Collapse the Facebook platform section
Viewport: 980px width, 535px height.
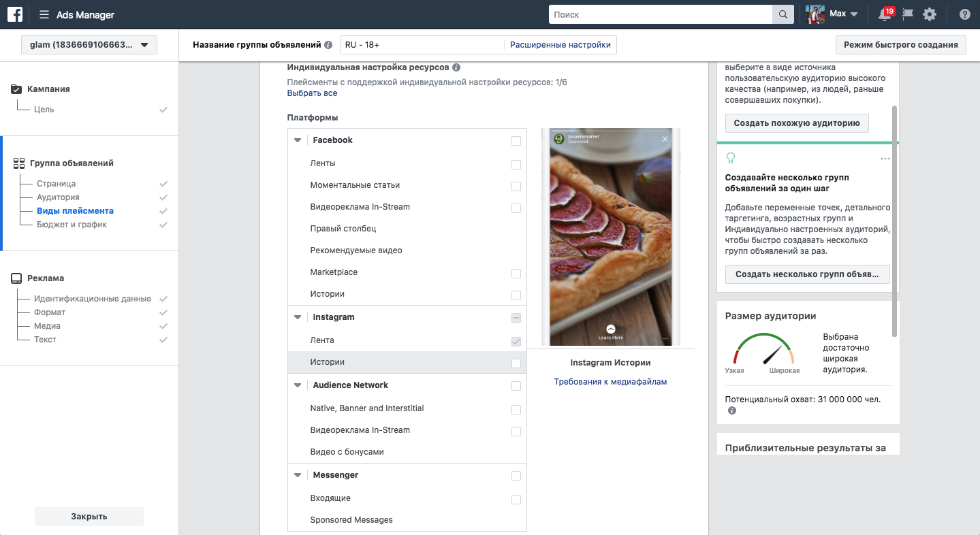point(298,140)
